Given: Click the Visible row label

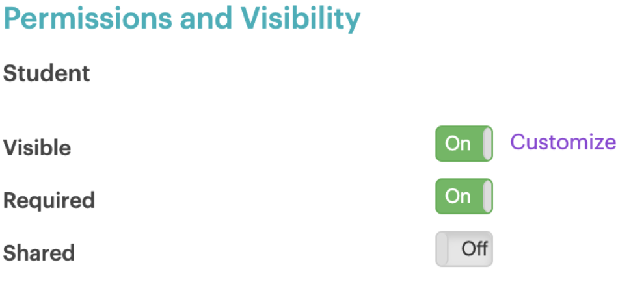Looking at the screenshot, I should click(37, 148).
